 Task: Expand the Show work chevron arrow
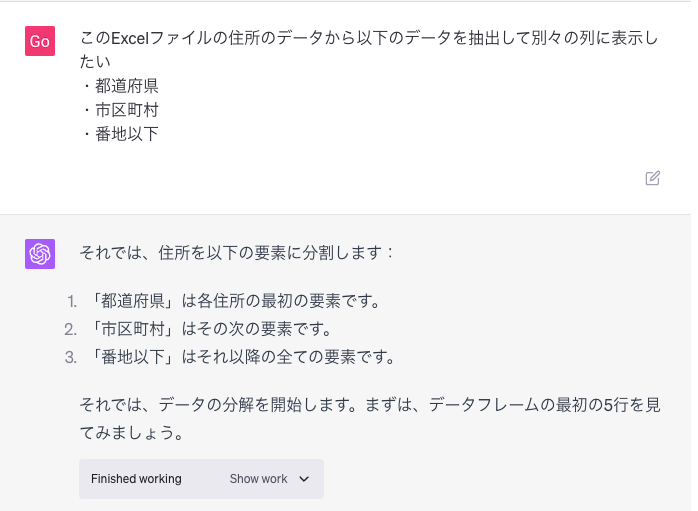click(x=304, y=479)
